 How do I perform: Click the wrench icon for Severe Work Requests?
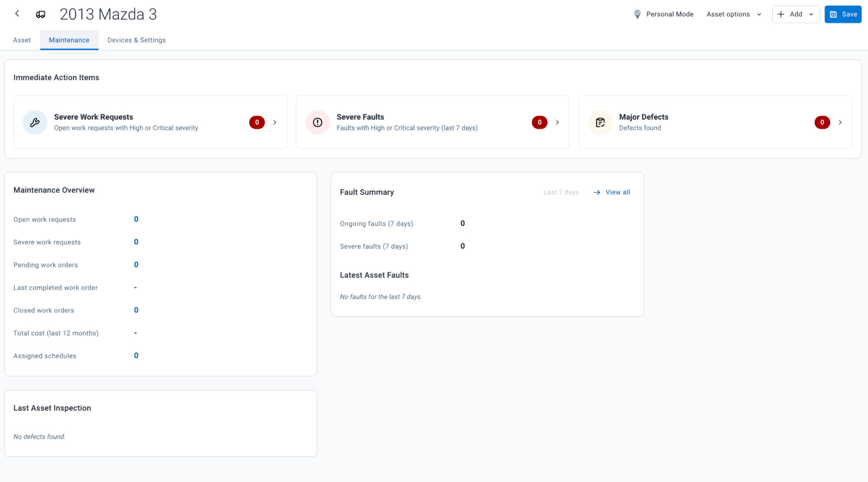[35, 123]
